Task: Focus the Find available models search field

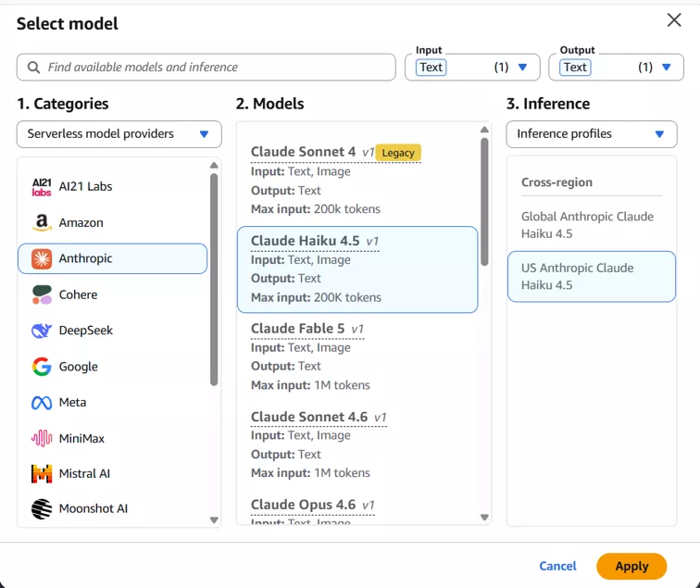Action: click(x=206, y=68)
